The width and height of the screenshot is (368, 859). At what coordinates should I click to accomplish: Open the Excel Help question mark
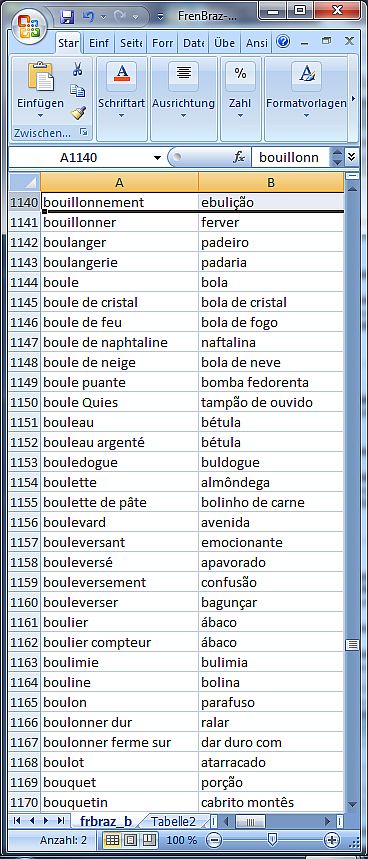283,42
